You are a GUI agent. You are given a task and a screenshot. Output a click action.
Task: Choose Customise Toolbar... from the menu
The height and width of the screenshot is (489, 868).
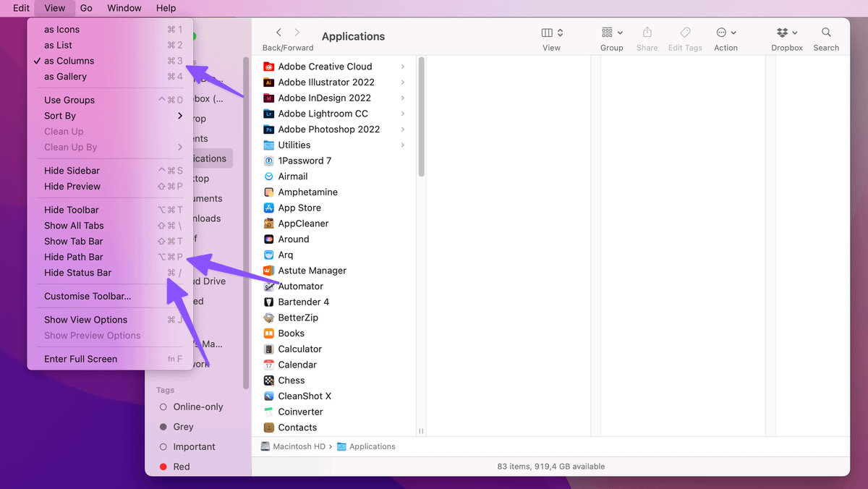(x=88, y=296)
